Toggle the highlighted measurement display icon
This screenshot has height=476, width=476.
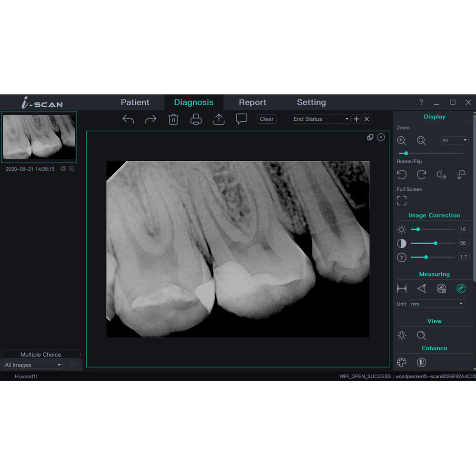[x=460, y=288]
